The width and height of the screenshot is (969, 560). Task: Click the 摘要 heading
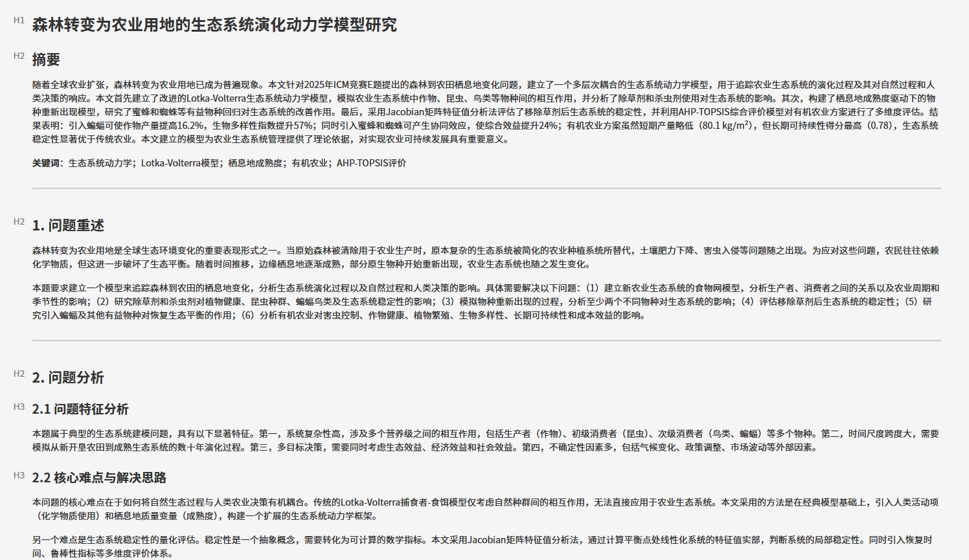tap(46, 60)
